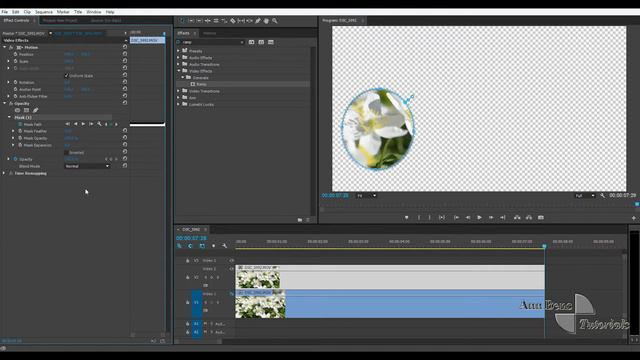Select the Slip tool
The height and width of the screenshot is (360, 640).
pyautogui.click(x=241, y=20)
